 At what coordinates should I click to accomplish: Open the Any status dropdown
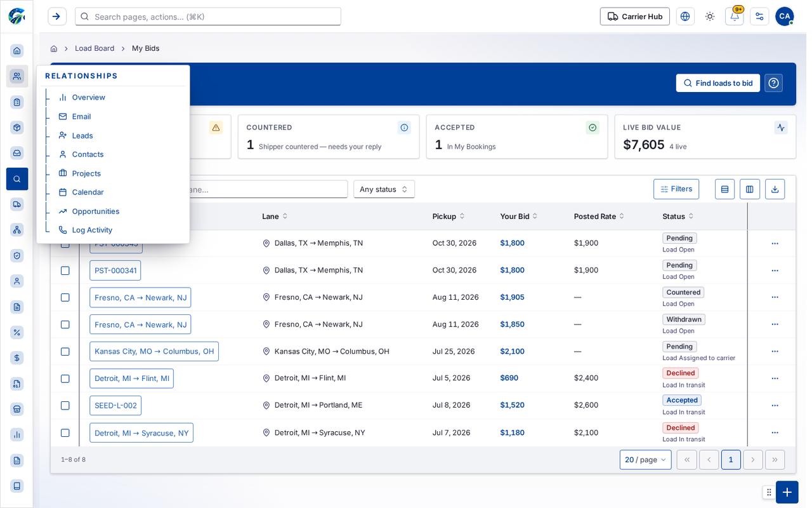click(384, 189)
